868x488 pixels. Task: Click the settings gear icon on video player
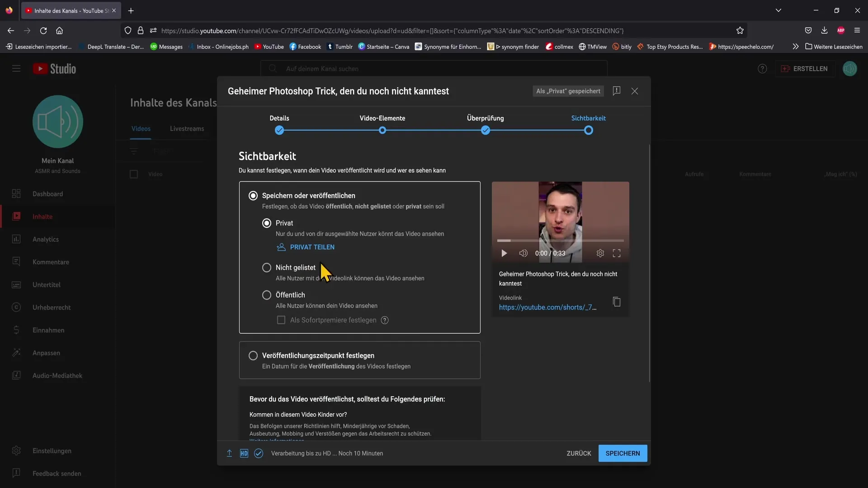point(600,253)
